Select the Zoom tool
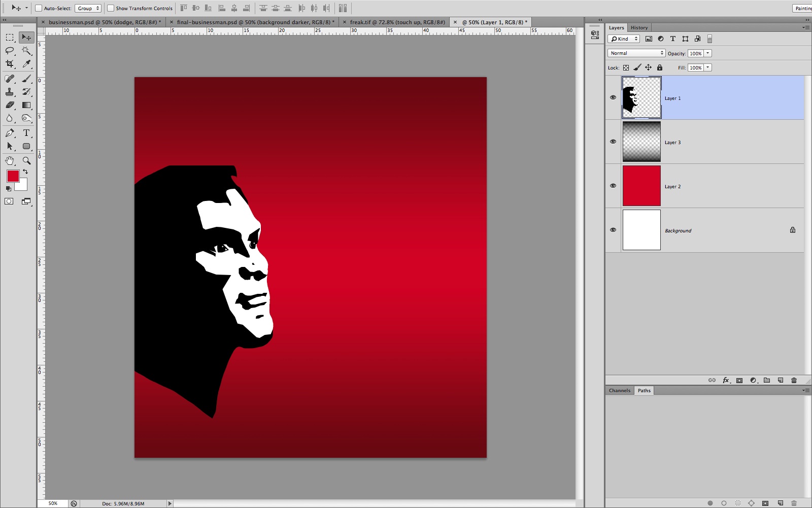Viewport: 812px width, 508px height. coord(26,160)
